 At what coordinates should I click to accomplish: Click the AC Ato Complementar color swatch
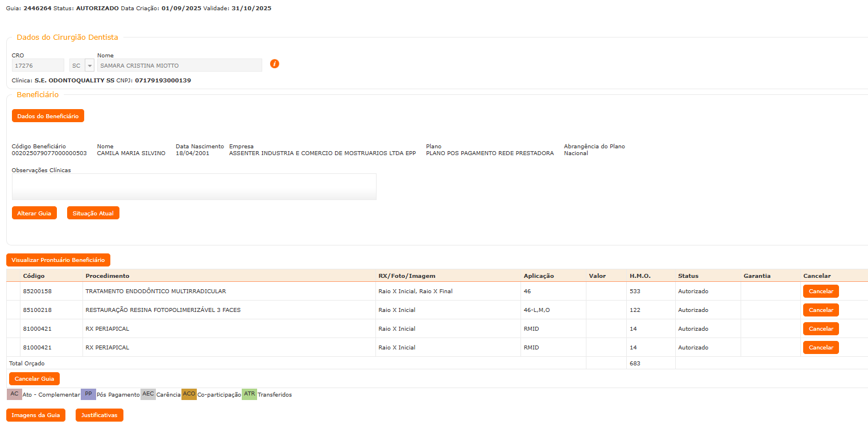pos(14,394)
